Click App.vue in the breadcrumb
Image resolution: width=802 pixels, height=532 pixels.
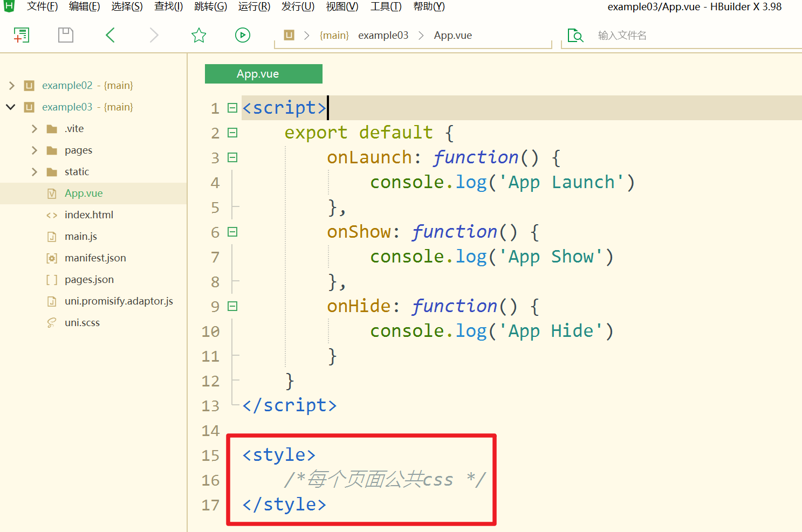[453, 36]
